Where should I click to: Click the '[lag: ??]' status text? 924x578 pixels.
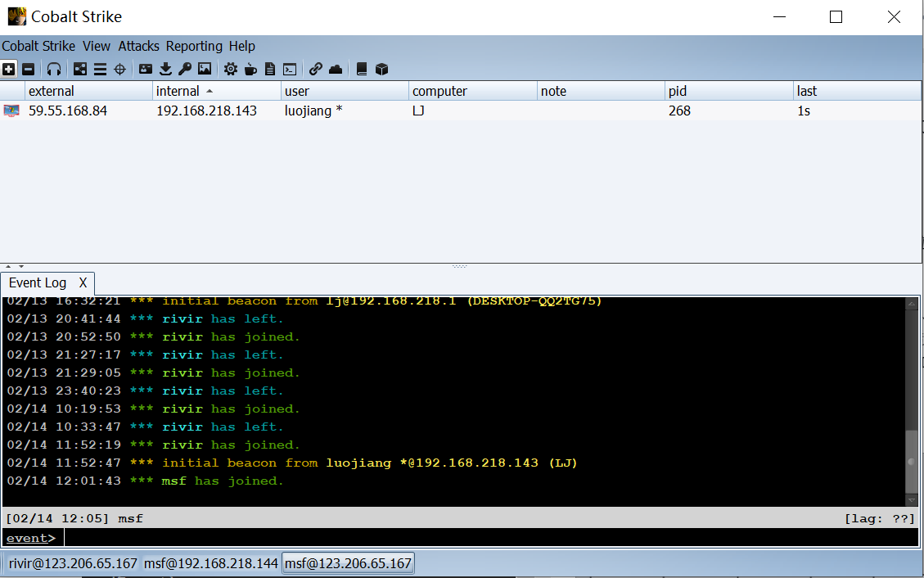[879, 518]
